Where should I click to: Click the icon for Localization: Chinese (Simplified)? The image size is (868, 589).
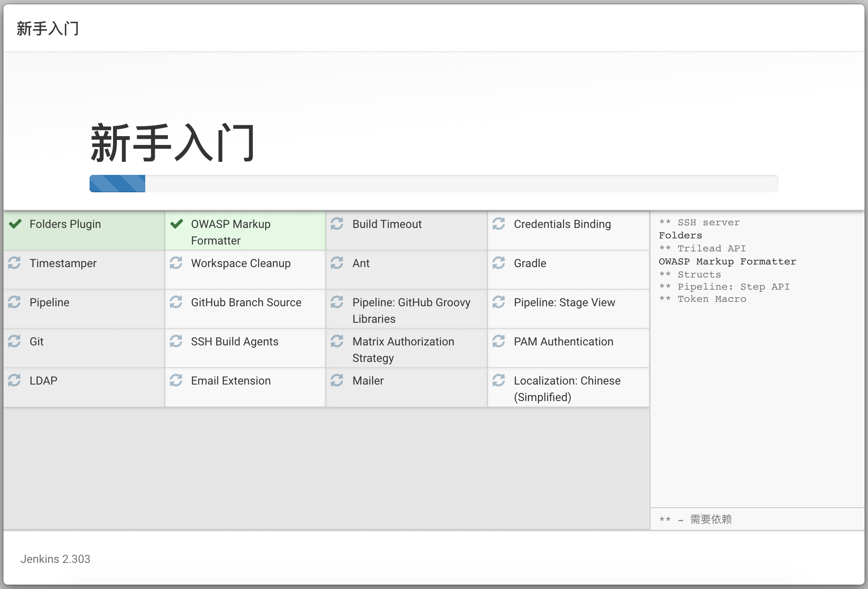tap(499, 380)
